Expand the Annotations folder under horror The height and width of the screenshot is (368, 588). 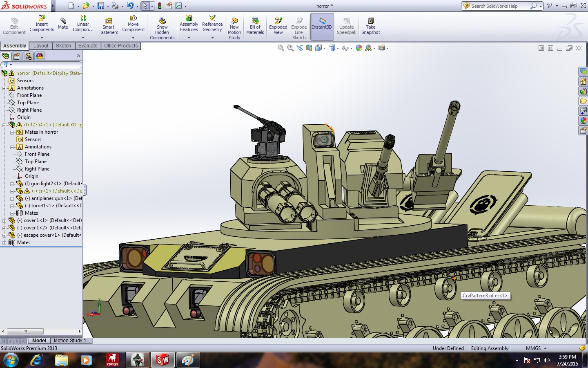(x=4, y=88)
